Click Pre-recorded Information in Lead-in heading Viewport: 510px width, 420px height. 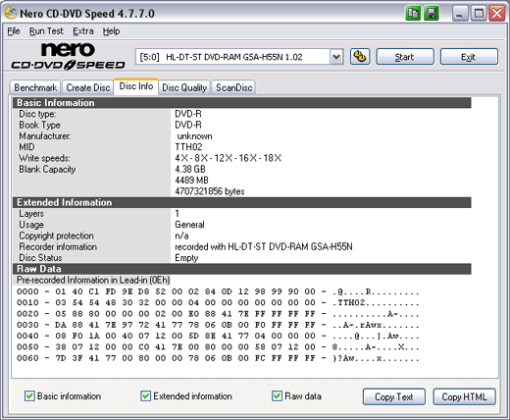[x=93, y=280]
